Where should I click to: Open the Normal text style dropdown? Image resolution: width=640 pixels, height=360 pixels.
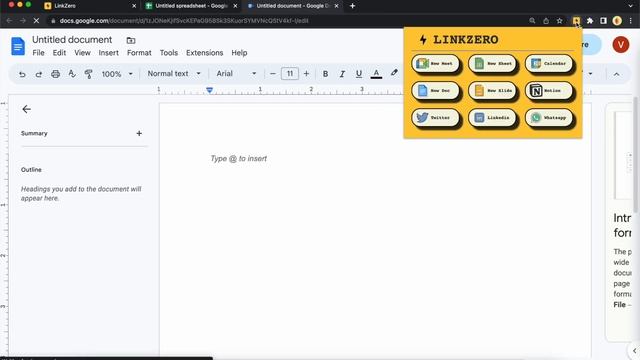point(174,74)
